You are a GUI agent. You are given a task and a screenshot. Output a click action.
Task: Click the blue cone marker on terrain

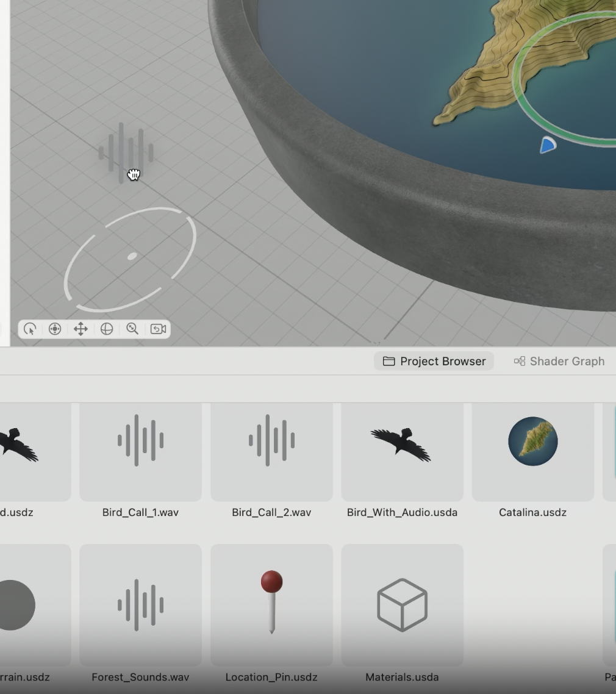click(x=548, y=145)
